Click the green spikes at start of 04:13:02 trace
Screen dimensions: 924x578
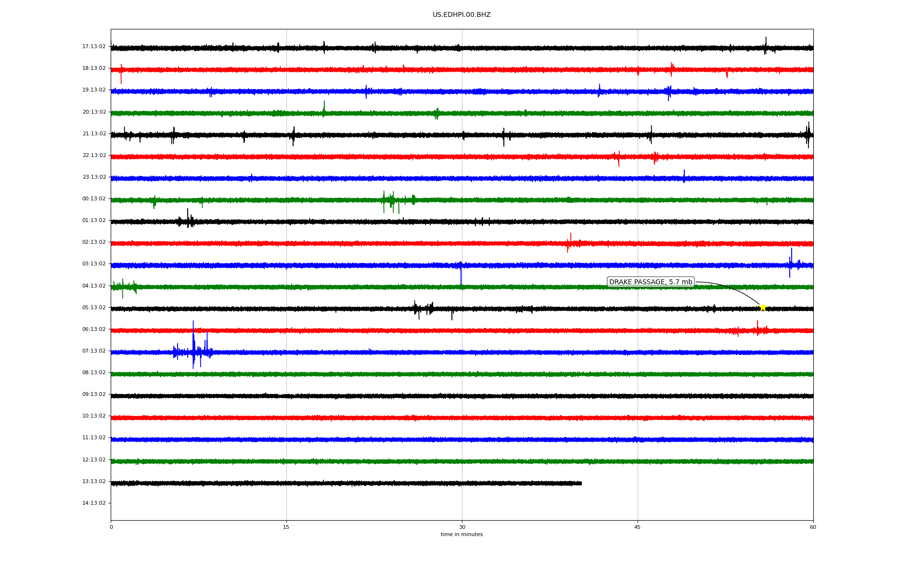(123, 288)
